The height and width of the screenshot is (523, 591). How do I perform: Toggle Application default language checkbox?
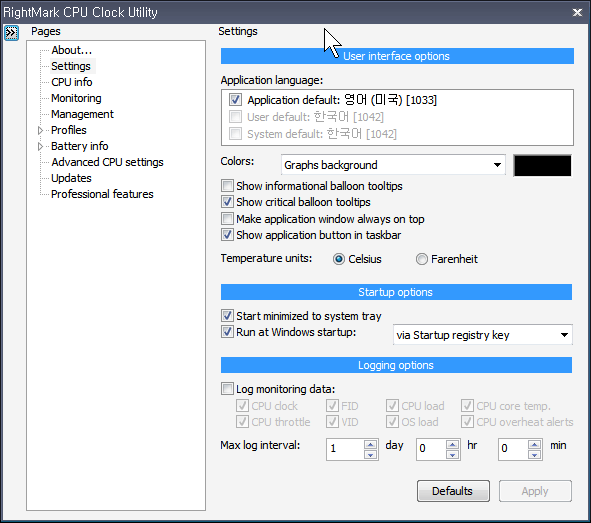(235, 100)
